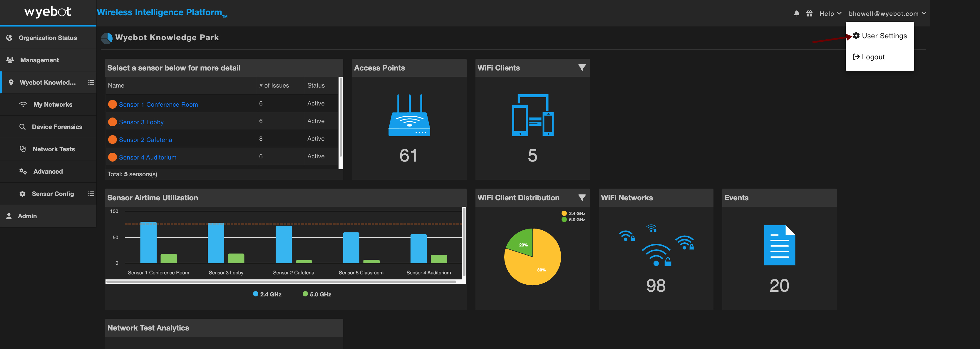
Task: Select User Settings from account menu
Action: click(x=880, y=36)
